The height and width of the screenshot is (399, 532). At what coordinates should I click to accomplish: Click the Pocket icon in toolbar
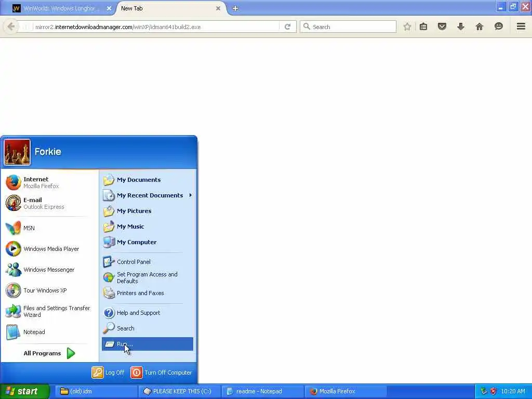point(442,26)
